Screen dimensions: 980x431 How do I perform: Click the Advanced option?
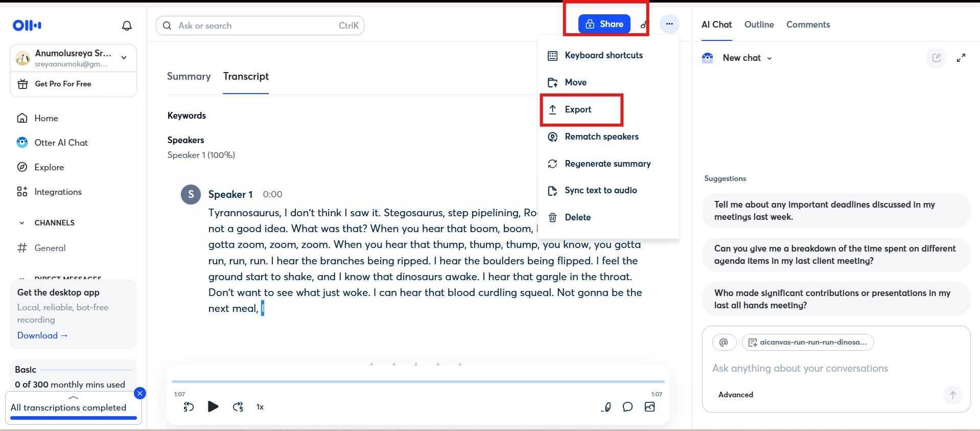tap(735, 395)
